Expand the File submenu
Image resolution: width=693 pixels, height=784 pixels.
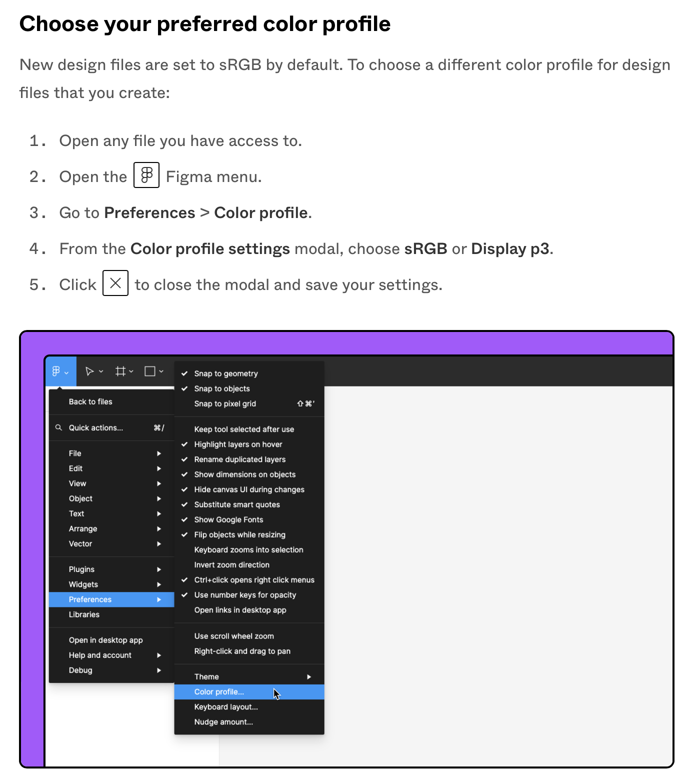[111, 453]
